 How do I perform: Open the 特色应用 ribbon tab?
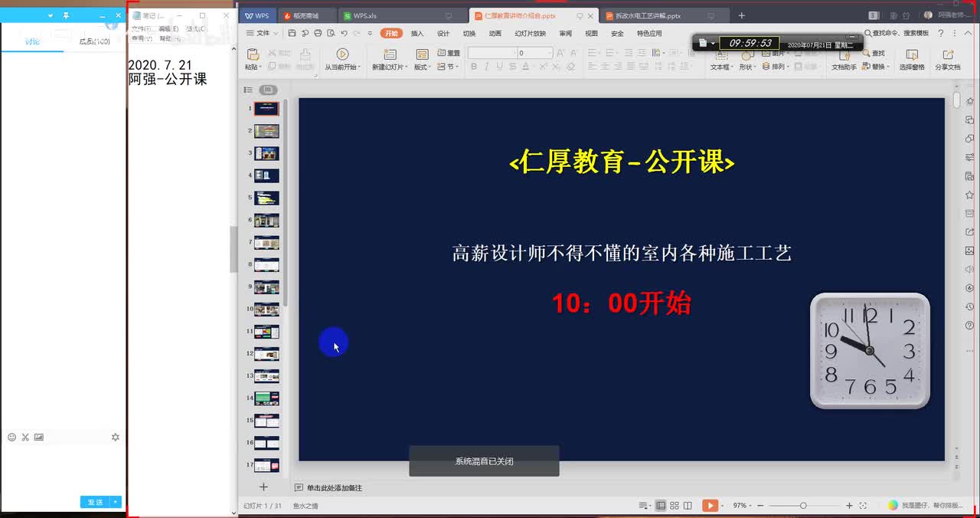tap(649, 34)
